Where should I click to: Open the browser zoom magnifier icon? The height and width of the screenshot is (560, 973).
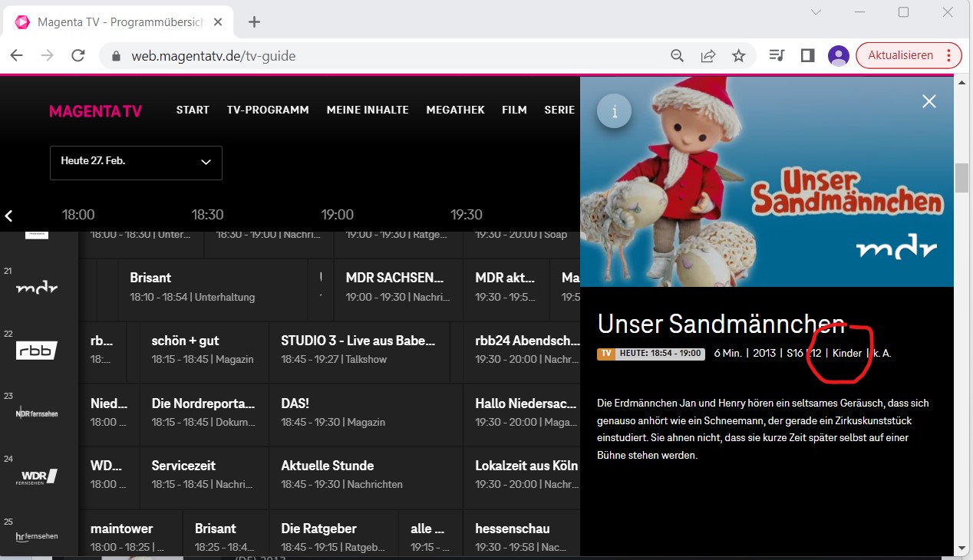click(x=678, y=55)
